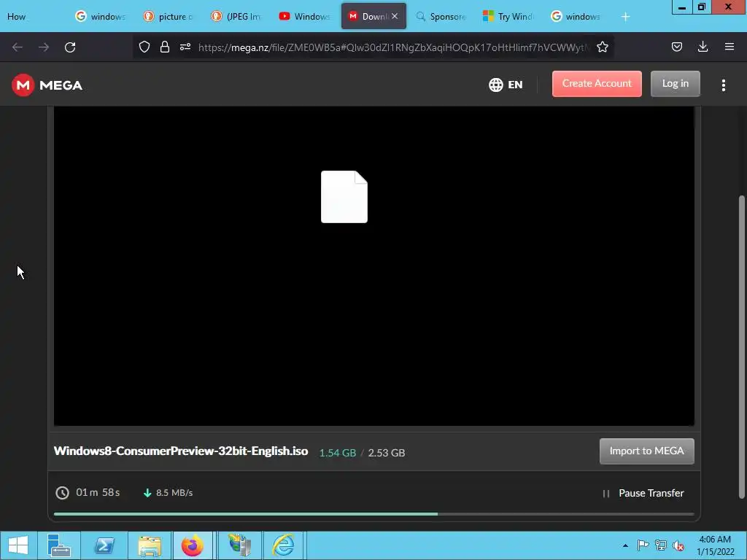Click the 1.54 GB downloaded amount
This screenshot has height=560, width=747.
tap(337, 453)
